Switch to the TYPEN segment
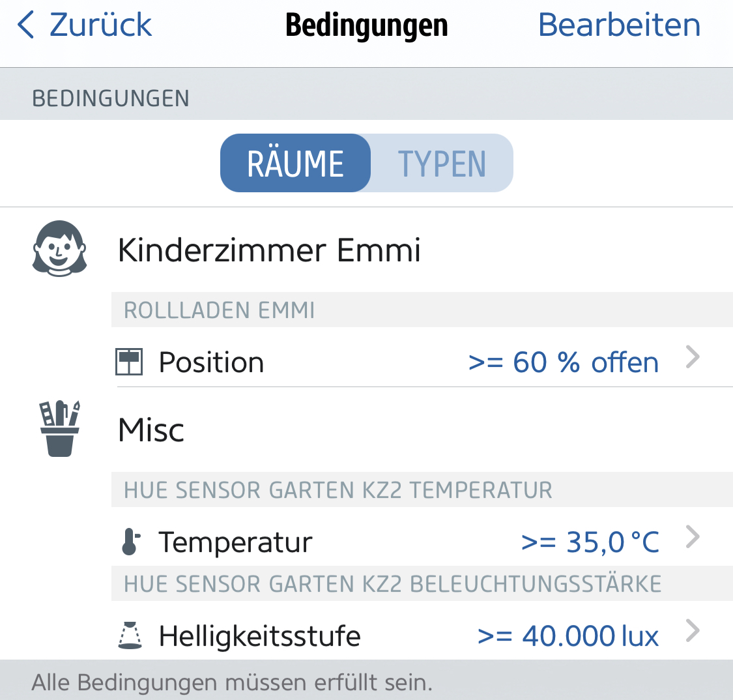The height and width of the screenshot is (700, 733). pyautogui.click(x=442, y=163)
